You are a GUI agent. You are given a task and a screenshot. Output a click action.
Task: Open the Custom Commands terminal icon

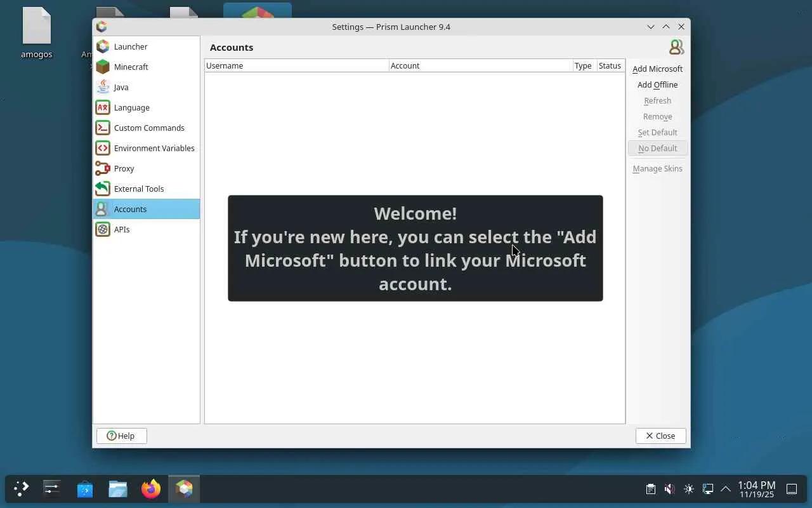tap(103, 128)
